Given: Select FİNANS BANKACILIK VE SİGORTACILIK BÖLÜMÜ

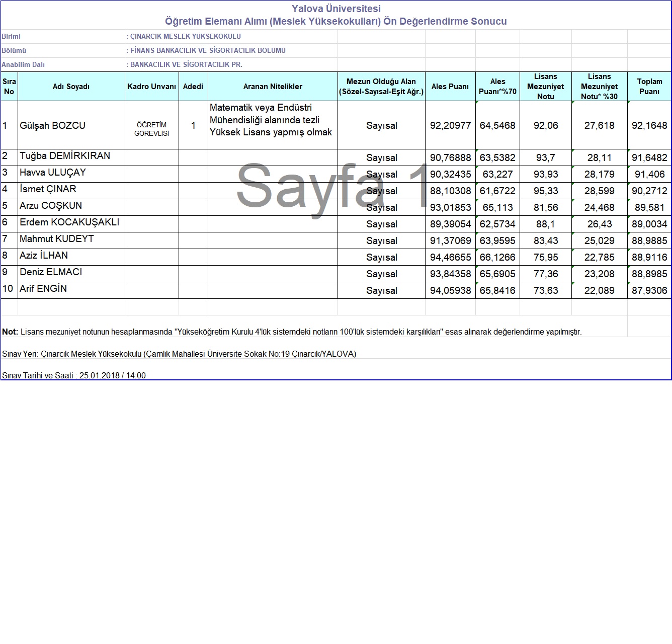Looking at the screenshot, I should [208, 50].
